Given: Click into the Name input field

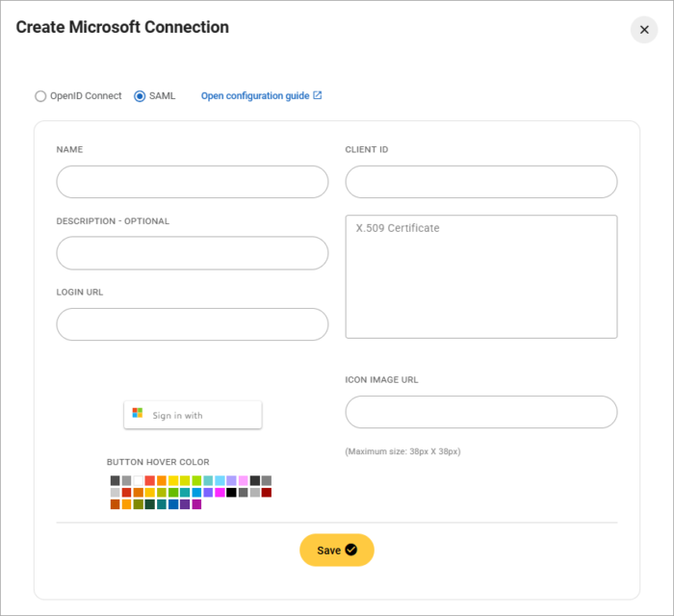Looking at the screenshot, I should coord(193,182).
